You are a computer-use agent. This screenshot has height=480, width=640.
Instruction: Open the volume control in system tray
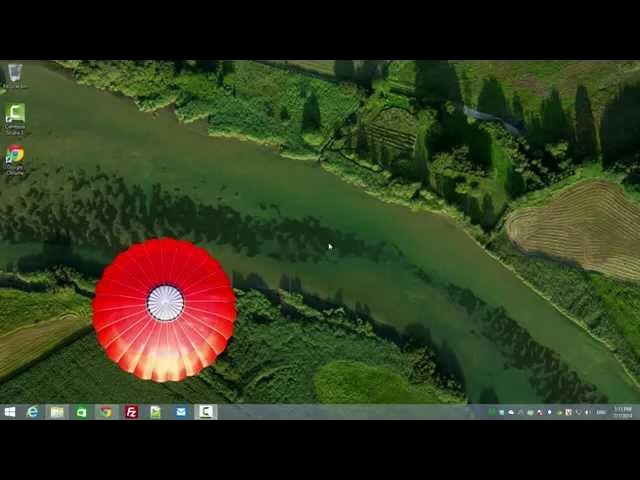tap(589, 412)
